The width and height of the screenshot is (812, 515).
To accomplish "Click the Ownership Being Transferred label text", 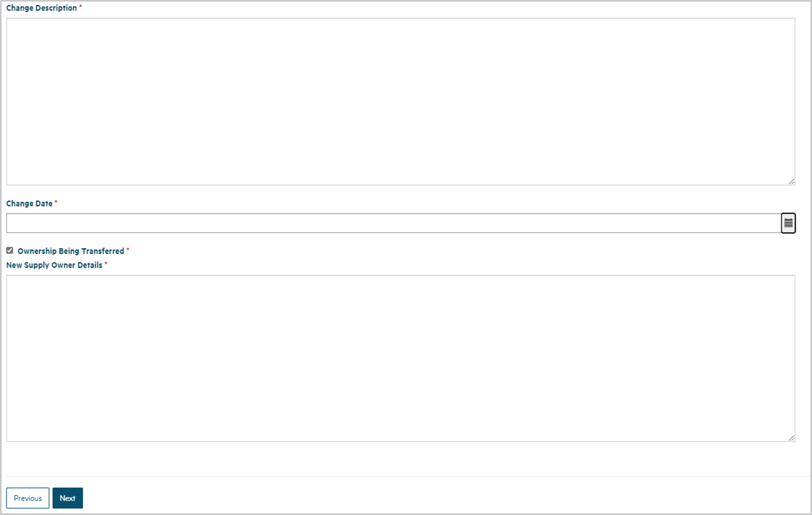I will (71, 251).
